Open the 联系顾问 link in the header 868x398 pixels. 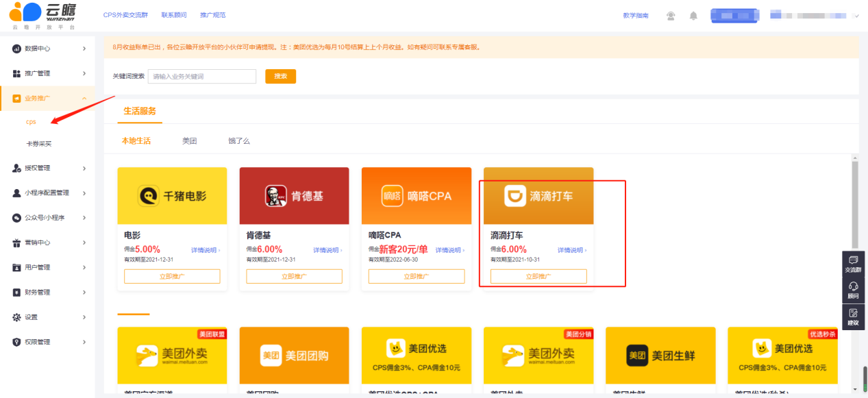click(x=174, y=15)
